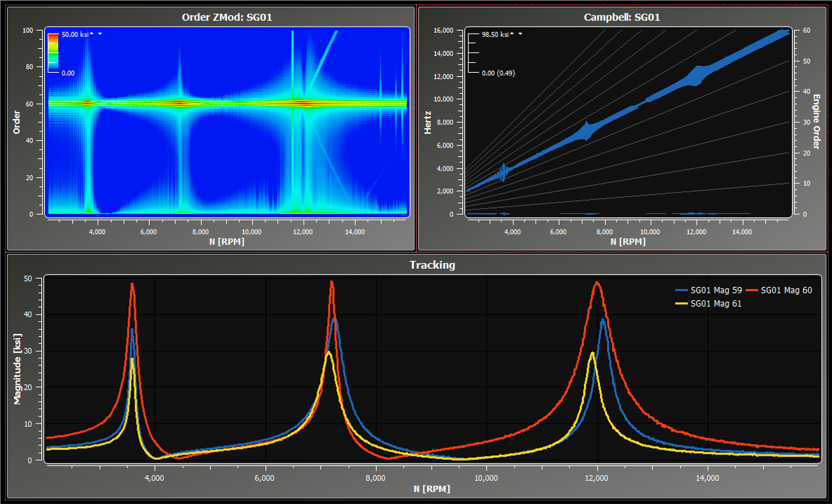The image size is (832, 504).
Task: Click the down arrow beside 98.50 ksi
Action: (x=520, y=33)
